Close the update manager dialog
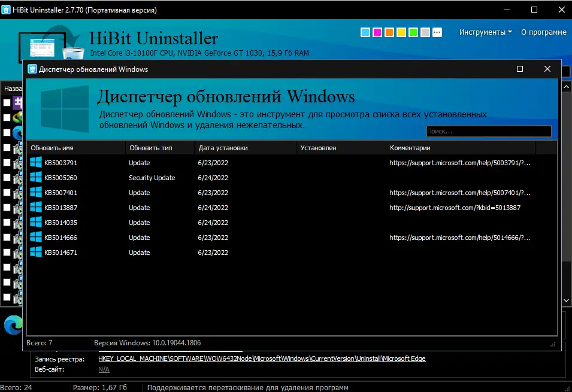Screen dimensions: 572x392 pyautogui.click(x=547, y=69)
